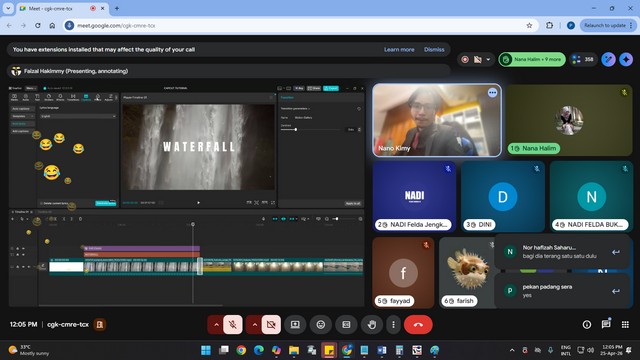Screen dimensions: 640x360
Task: Play the CapCut preview video
Action: click(198, 202)
